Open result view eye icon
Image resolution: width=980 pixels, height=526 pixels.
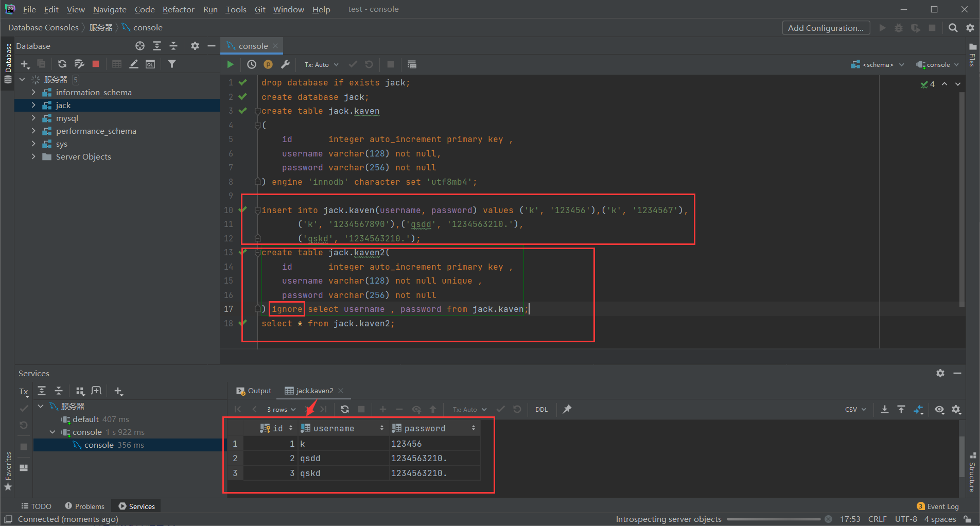939,409
